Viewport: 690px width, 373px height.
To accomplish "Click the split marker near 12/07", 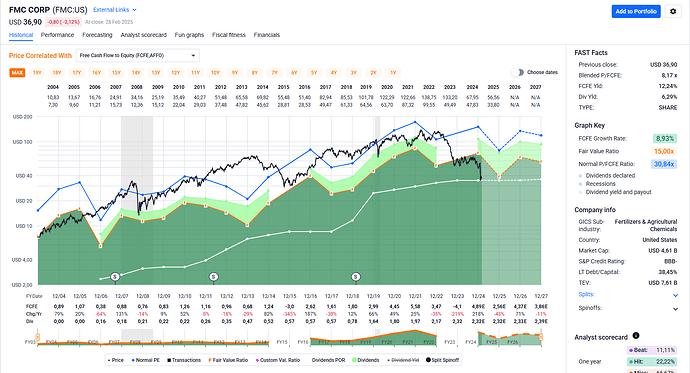I will pyautogui.click(x=115, y=277).
